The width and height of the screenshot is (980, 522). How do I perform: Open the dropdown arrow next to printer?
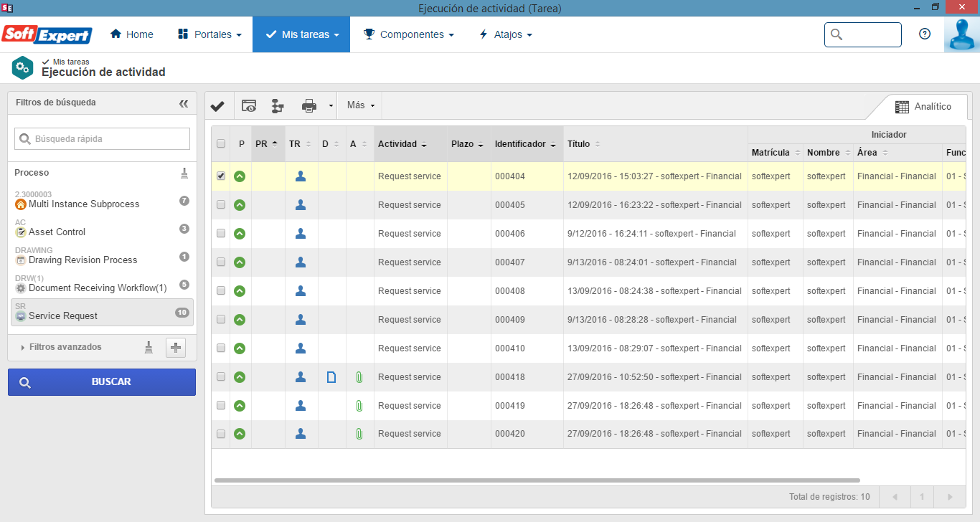pos(331,106)
